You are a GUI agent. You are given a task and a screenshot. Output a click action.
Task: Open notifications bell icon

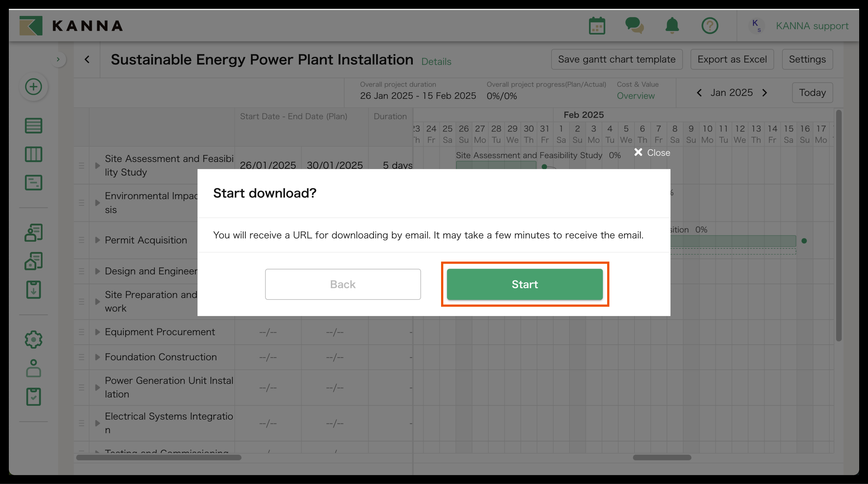pyautogui.click(x=672, y=26)
